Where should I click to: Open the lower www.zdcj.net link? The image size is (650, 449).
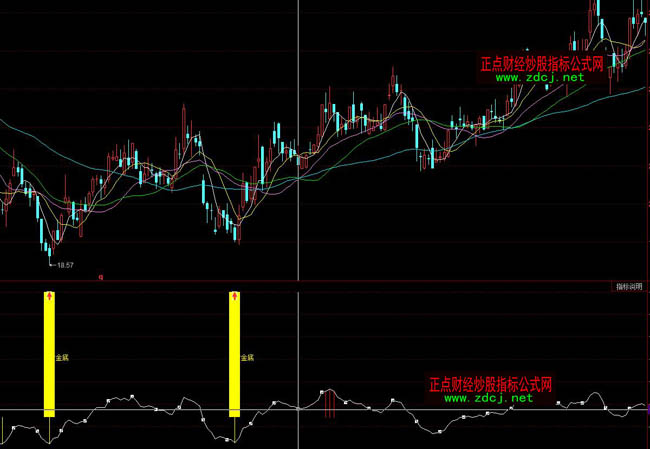pyautogui.click(x=488, y=397)
